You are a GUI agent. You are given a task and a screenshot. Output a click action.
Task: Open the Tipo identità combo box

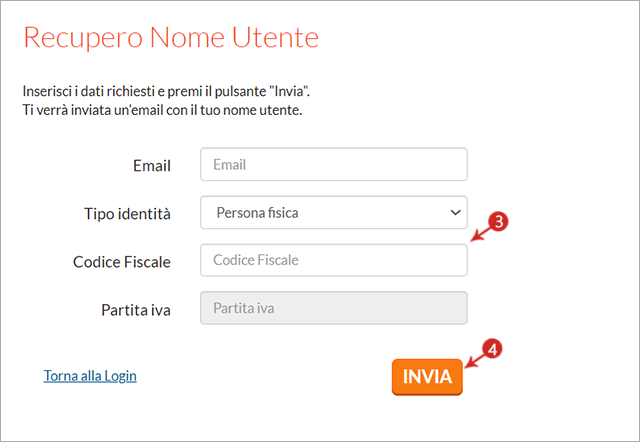click(x=333, y=213)
